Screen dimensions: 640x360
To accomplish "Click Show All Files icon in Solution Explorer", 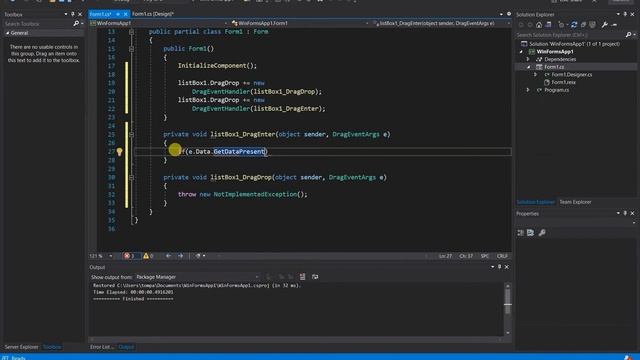I will click(x=592, y=25).
